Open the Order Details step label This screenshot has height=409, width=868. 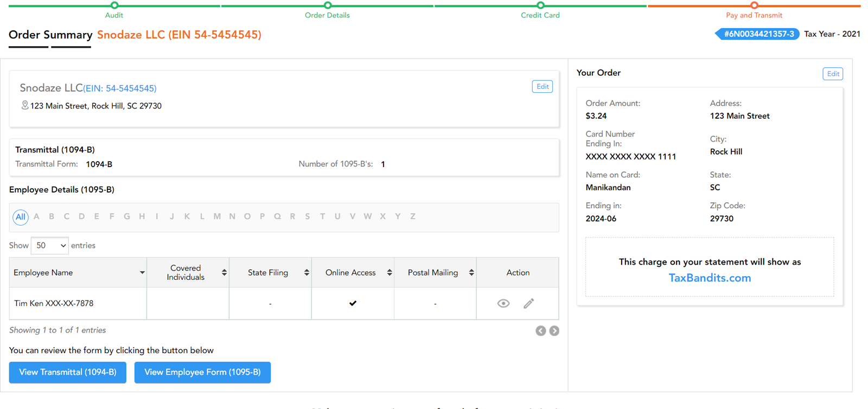pos(327,15)
